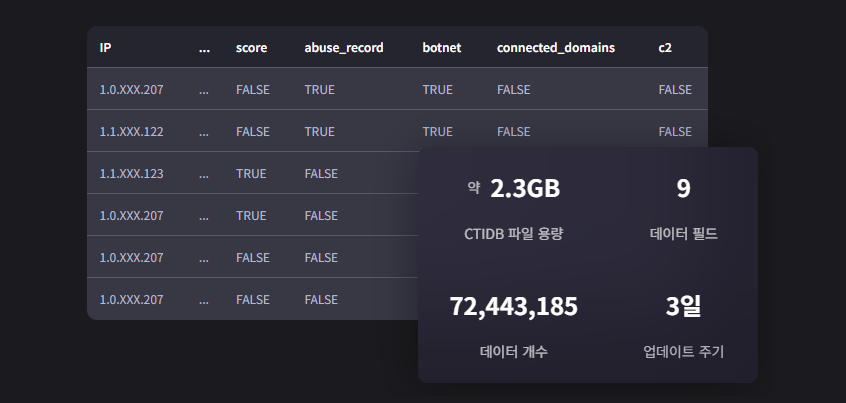This screenshot has height=403, width=846.
Task: Click the 2.3GB file size value
Action: [524, 189]
